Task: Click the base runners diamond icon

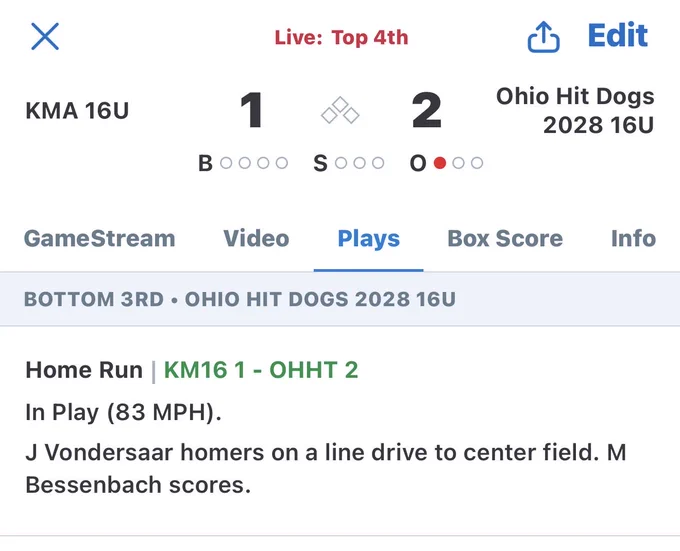Action: pyautogui.click(x=340, y=110)
